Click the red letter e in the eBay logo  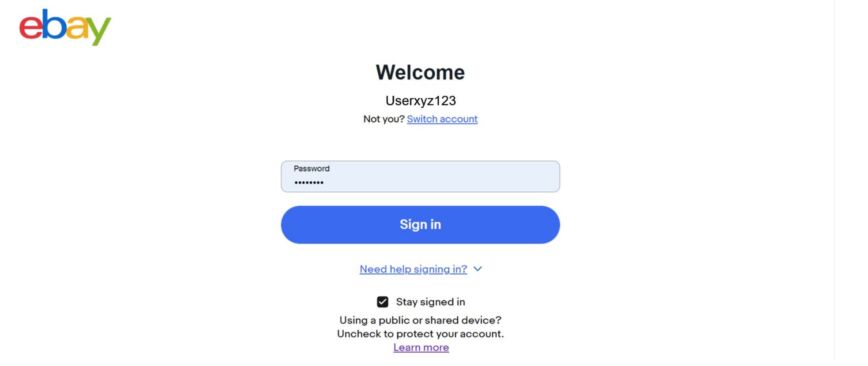coord(30,27)
